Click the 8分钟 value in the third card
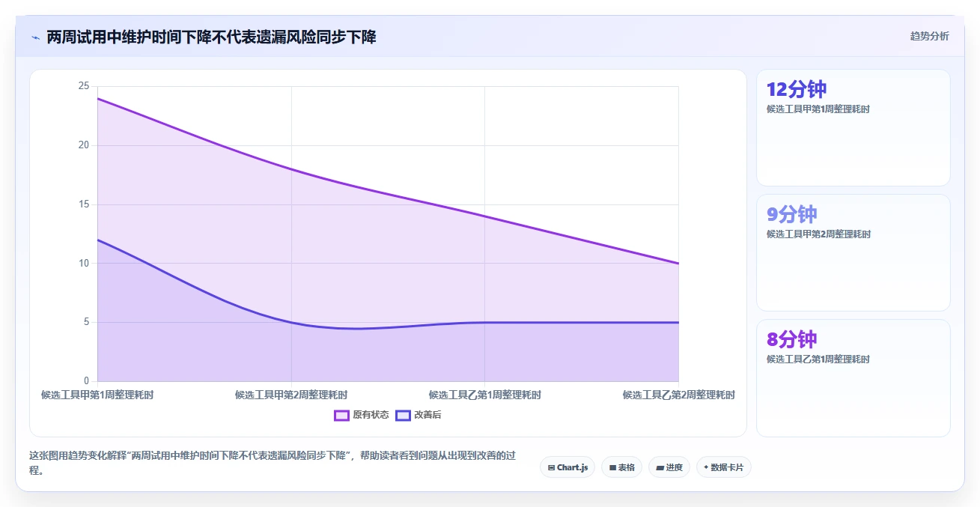Image resolution: width=980 pixels, height=507 pixels. coord(791,339)
